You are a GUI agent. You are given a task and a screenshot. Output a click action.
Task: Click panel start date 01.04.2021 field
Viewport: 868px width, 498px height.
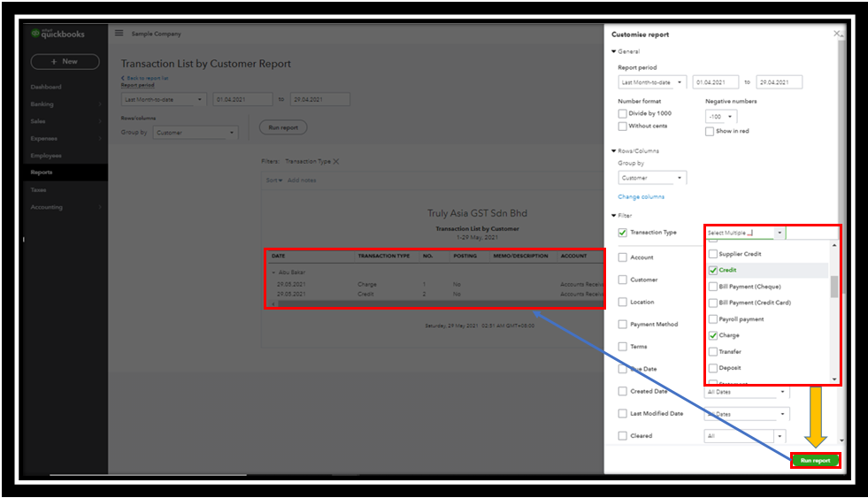pyautogui.click(x=716, y=82)
